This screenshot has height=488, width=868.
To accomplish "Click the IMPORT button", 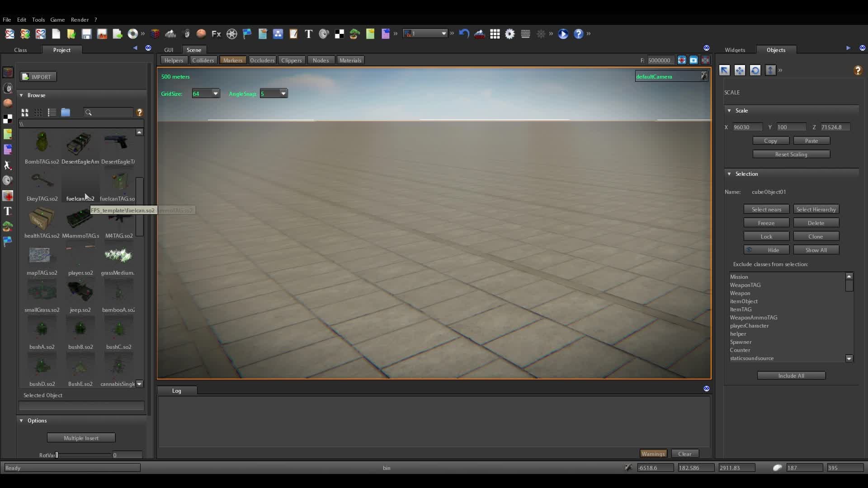I will tap(38, 77).
